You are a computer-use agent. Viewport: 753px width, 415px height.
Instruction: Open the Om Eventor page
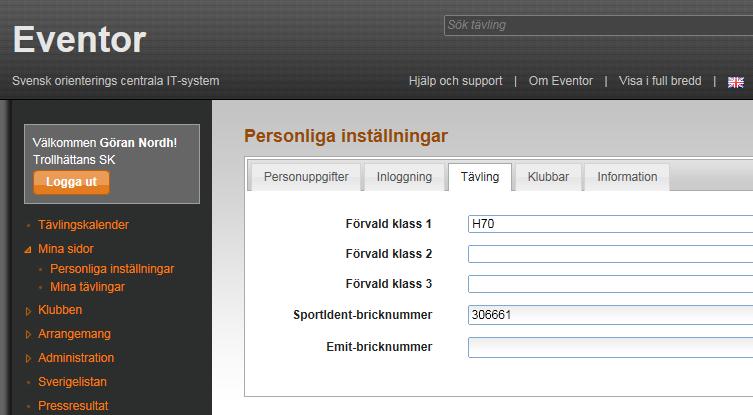[x=560, y=81]
